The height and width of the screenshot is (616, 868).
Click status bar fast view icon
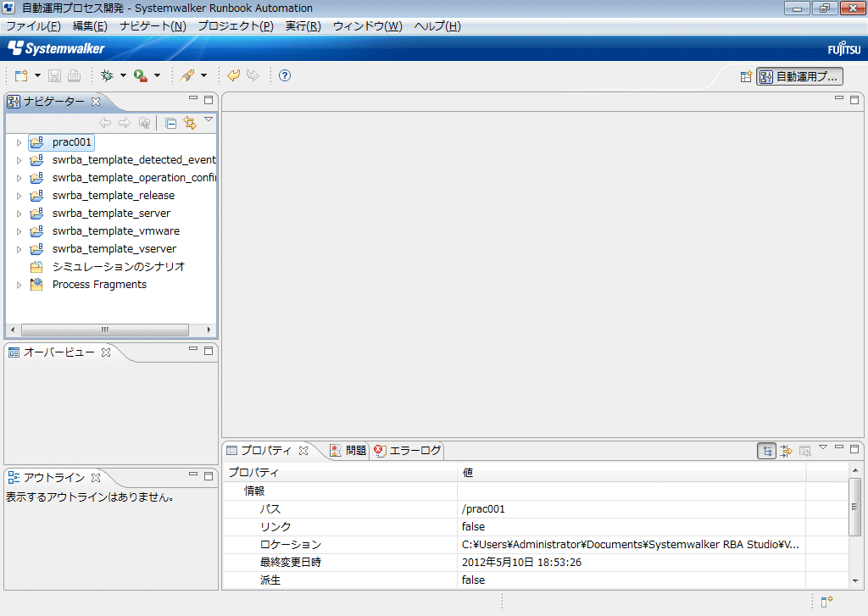pos(827,602)
